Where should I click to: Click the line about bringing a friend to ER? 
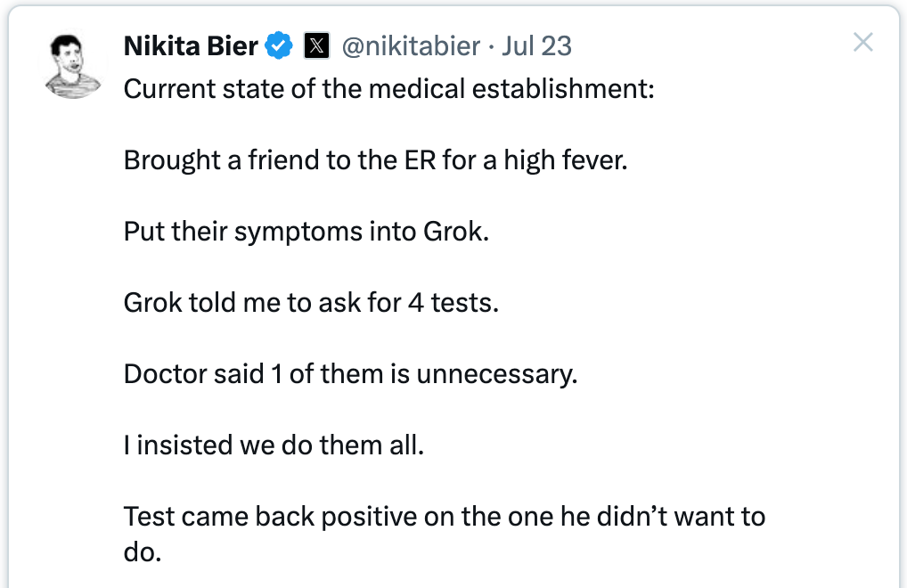[x=375, y=160]
